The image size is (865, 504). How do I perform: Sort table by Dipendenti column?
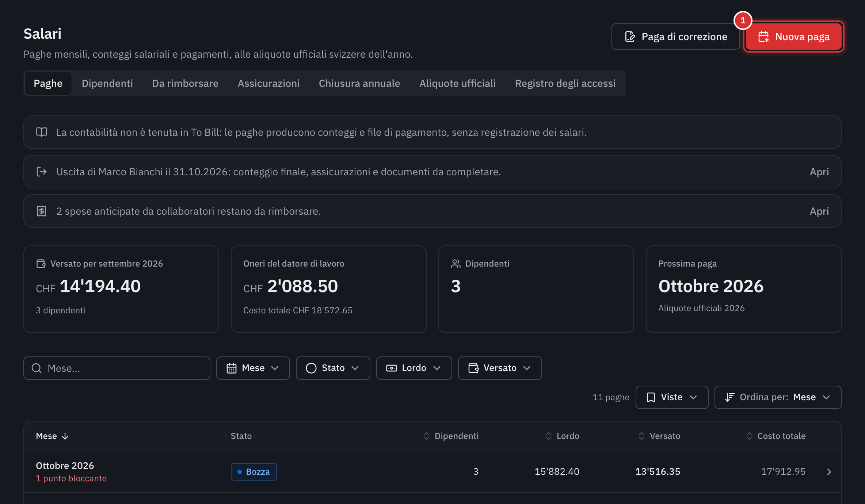coord(451,436)
